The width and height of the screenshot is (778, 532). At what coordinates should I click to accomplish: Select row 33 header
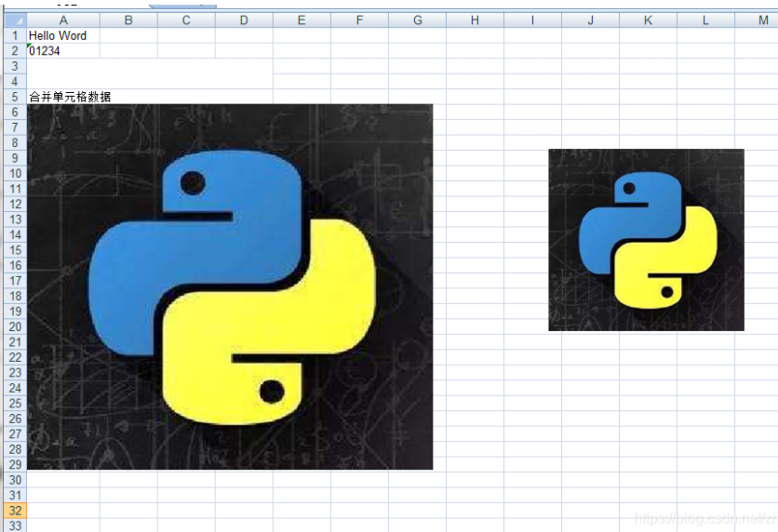coord(16,525)
